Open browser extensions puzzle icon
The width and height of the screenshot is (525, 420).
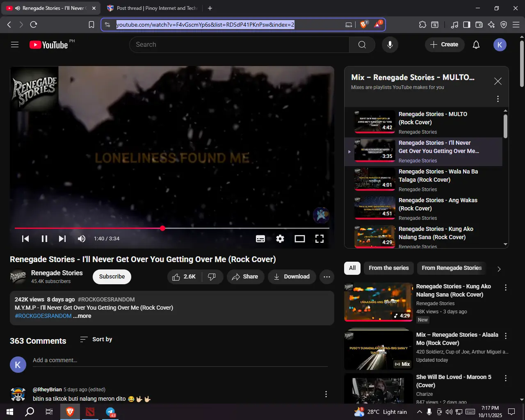click(x=422, y=25)
